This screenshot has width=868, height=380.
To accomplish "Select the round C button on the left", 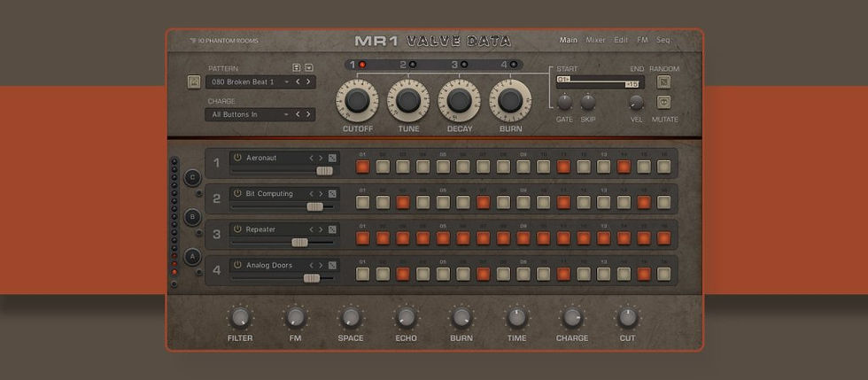I will (193, 177).
